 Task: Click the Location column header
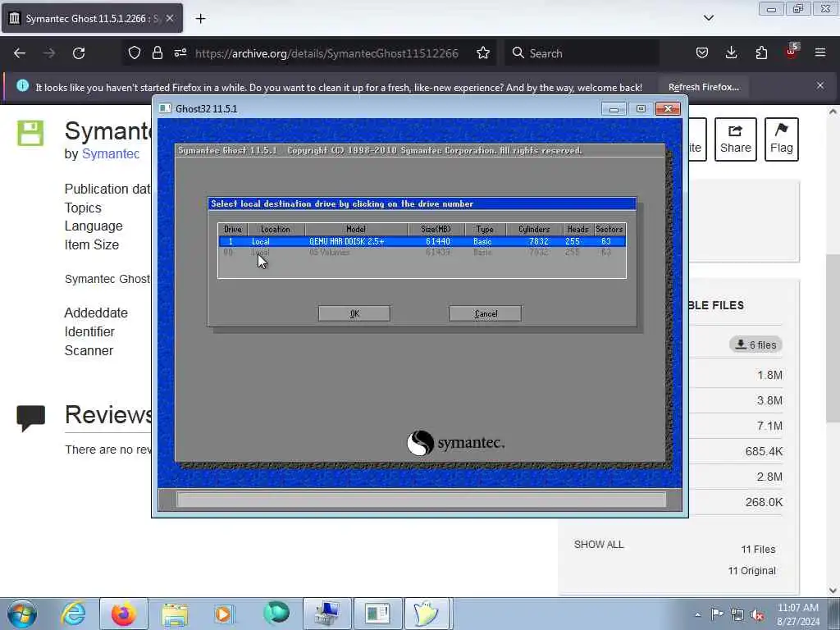(x=276, y=230)
